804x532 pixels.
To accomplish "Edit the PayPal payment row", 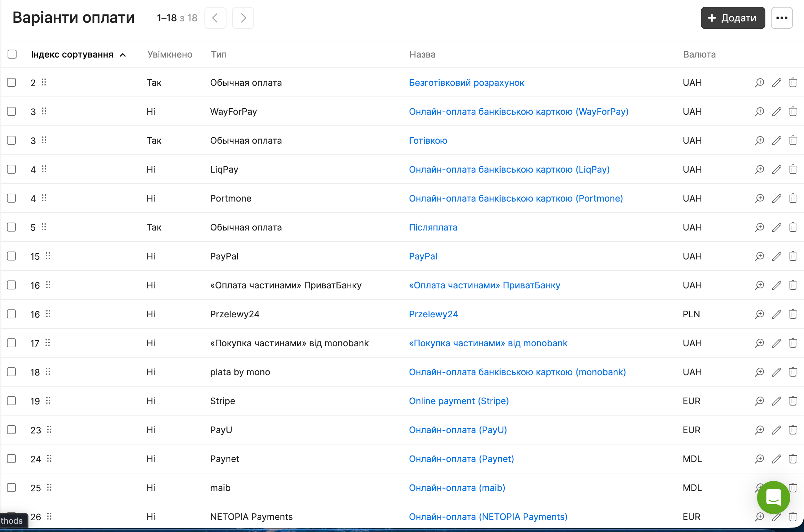I will [x=776, y=256].
